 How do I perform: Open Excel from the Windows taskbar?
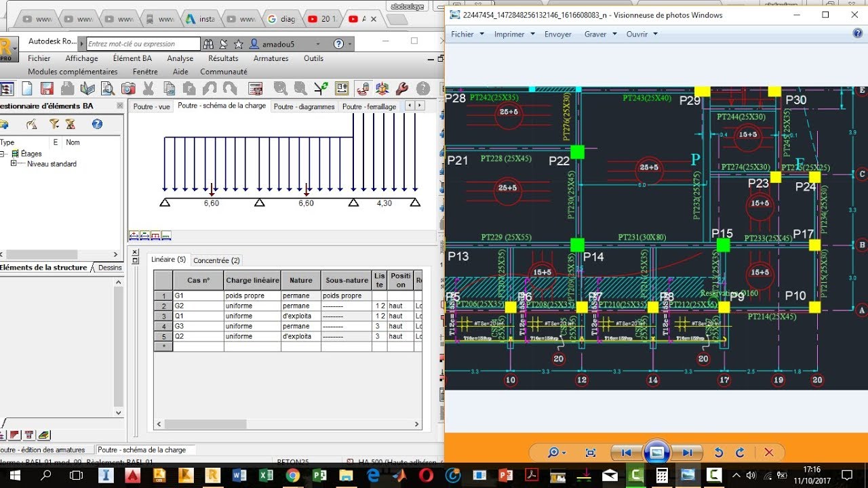(x=267, y=476)
